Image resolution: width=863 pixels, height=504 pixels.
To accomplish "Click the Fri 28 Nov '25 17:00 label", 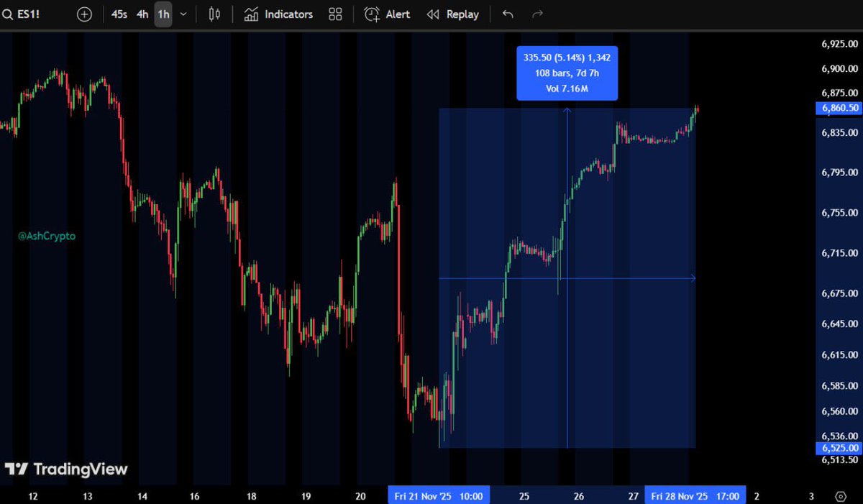I will tap(695, 496).
